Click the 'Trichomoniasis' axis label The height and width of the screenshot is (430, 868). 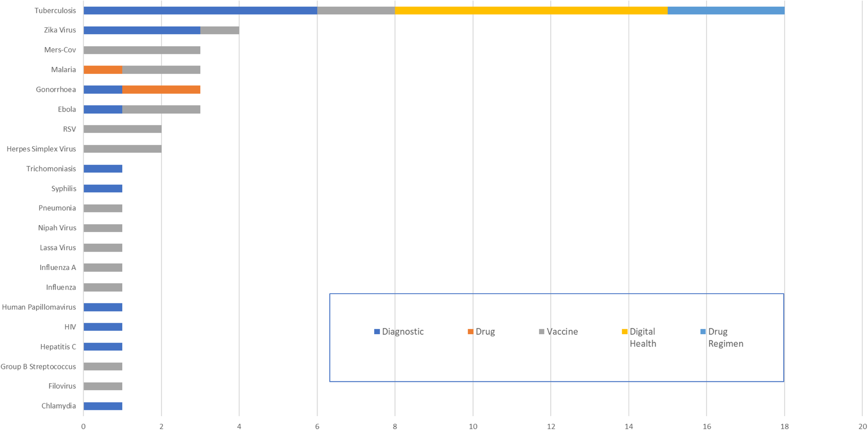pyautogui.click(x=51, y=169)
